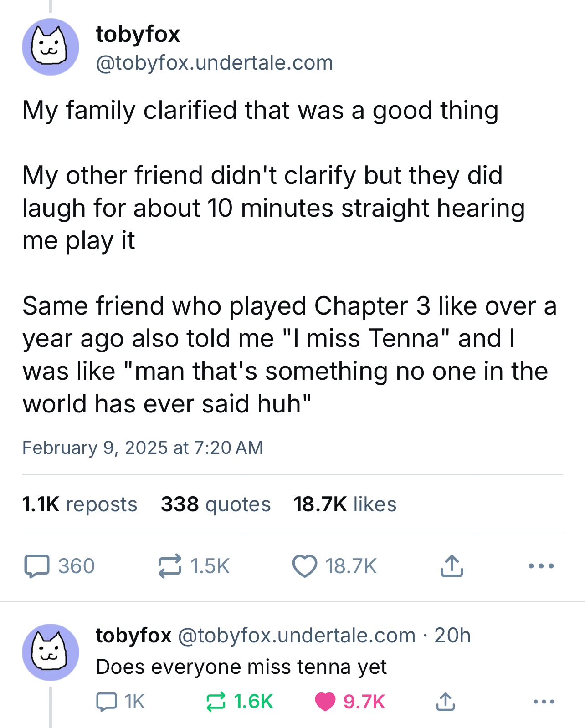Viewport: 585px width, 728px height.
Task: Click the reply icon on the main post
Action: [37, 566]
